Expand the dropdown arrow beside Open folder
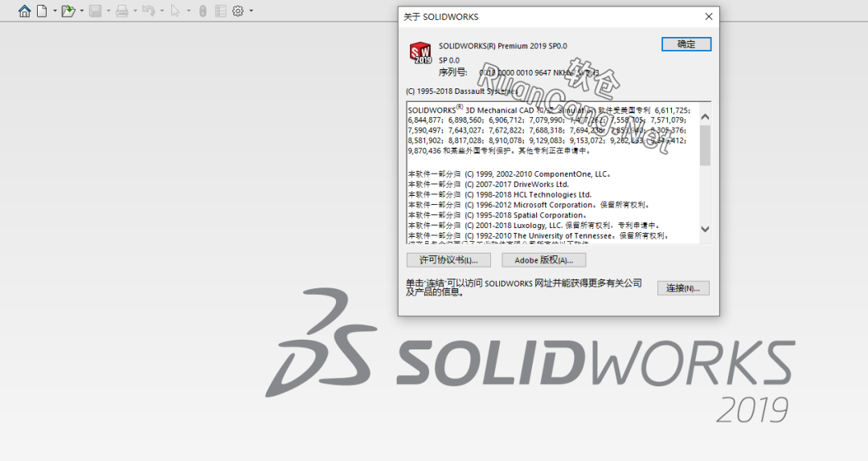The height and width of the screenshot is (461, 868). point(81,11)
